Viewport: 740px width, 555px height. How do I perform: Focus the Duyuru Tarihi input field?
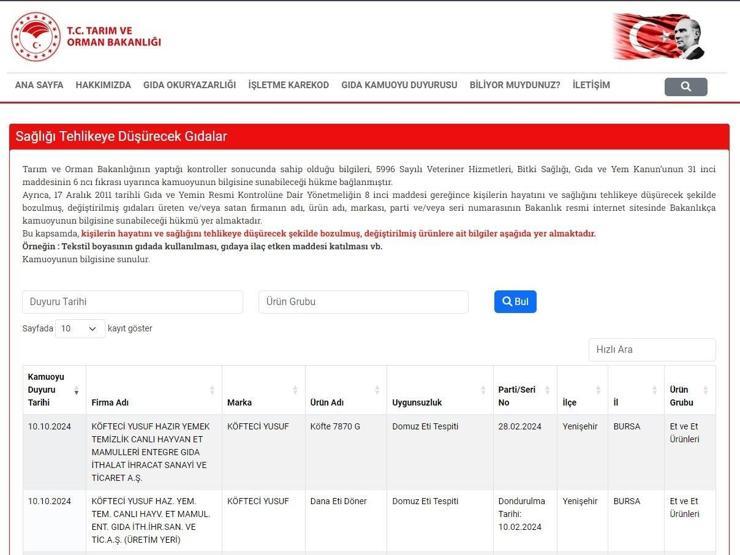[133, 302]
